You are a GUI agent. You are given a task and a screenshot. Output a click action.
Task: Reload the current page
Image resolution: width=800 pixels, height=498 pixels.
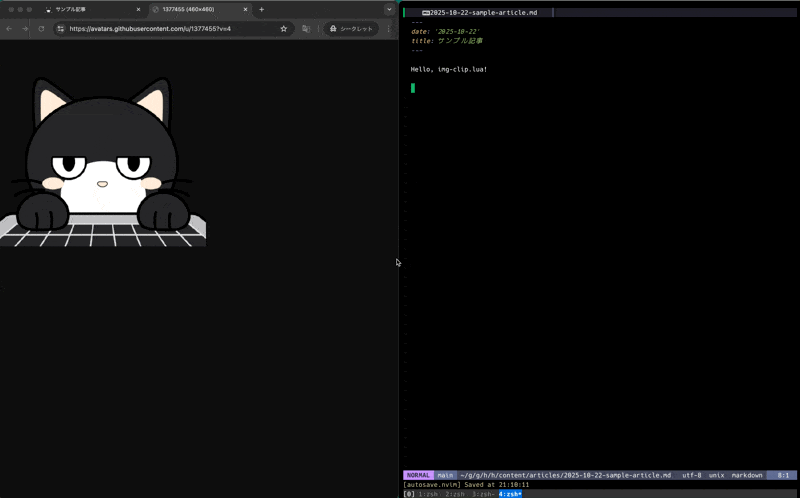pos(41,29)
